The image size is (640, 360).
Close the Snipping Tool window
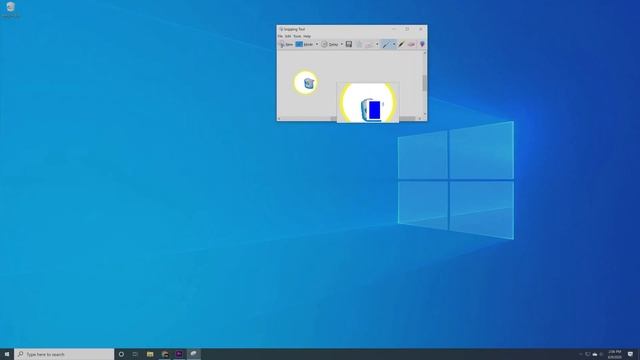(420, 29)
